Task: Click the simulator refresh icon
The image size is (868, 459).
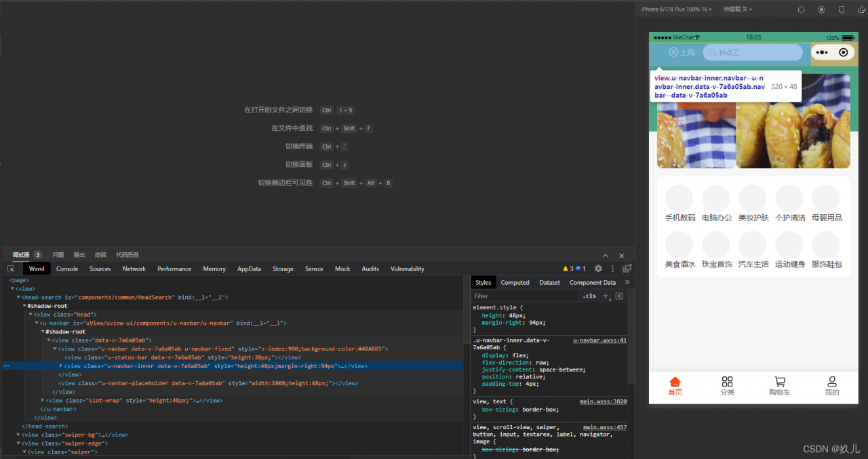Action: 801,9
